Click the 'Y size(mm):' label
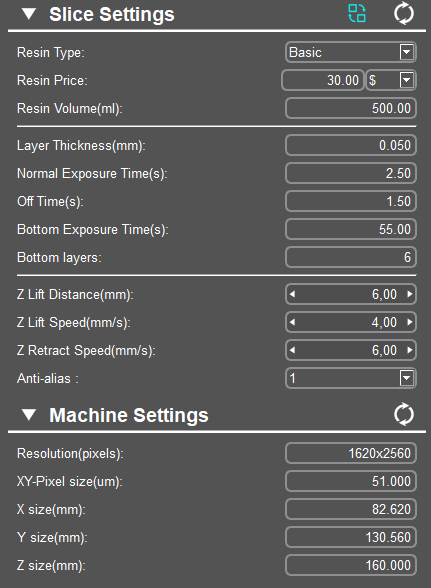Image resolution: width=431 pixels, height=588 pixels. (52, 538)
